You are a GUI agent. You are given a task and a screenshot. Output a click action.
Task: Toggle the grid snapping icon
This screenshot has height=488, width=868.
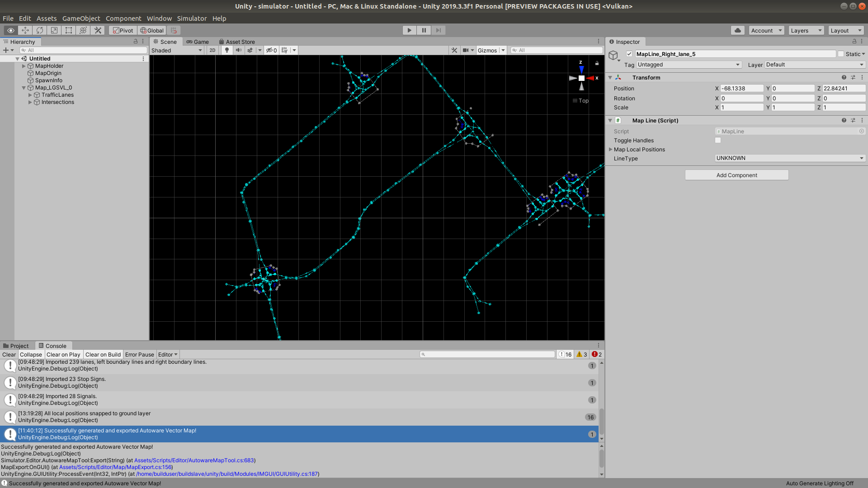[174, 30]
